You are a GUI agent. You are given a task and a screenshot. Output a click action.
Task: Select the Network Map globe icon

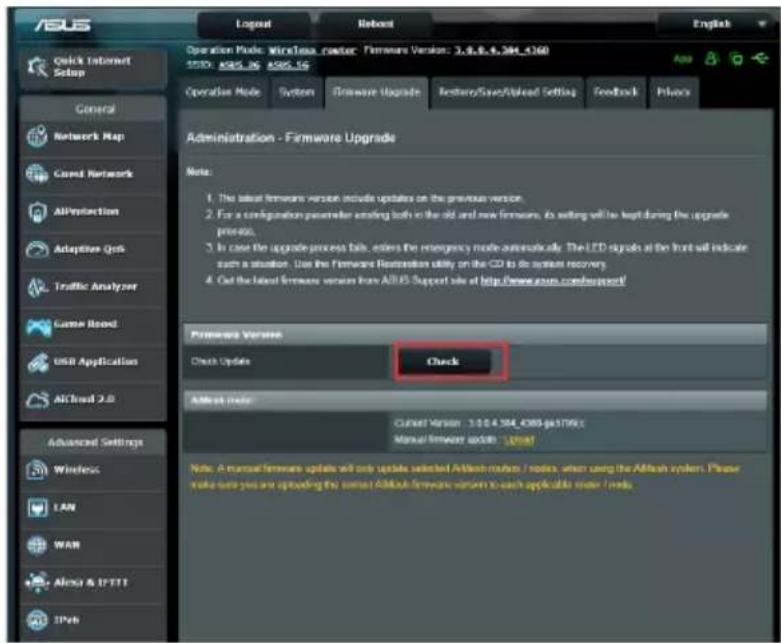[37, 136]
